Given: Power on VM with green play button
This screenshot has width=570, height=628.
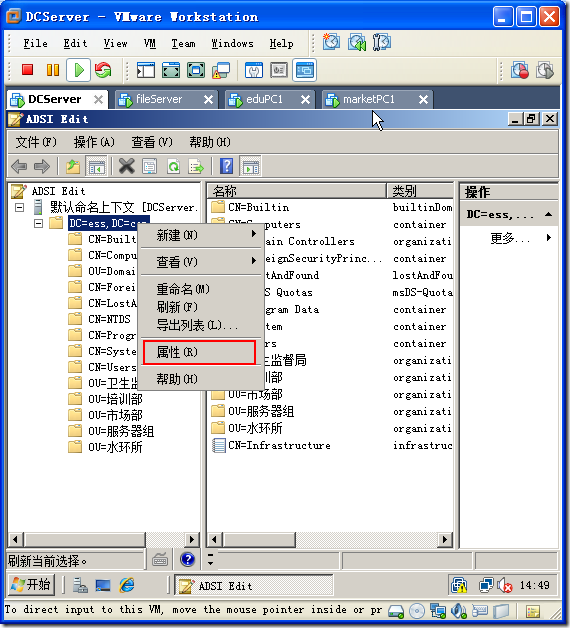Looking at the screenshot, I should click(x=79, y=70).
